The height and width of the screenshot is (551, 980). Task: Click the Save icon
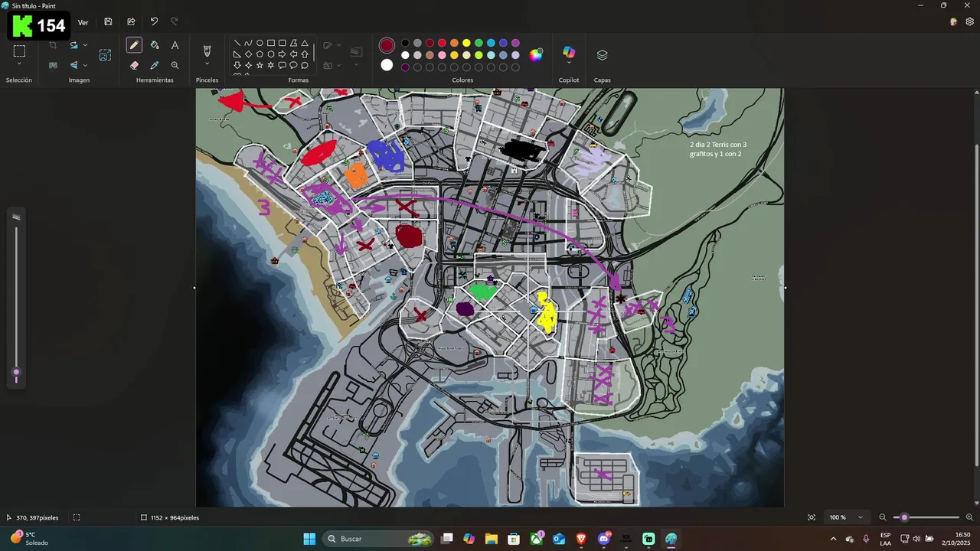108,22
